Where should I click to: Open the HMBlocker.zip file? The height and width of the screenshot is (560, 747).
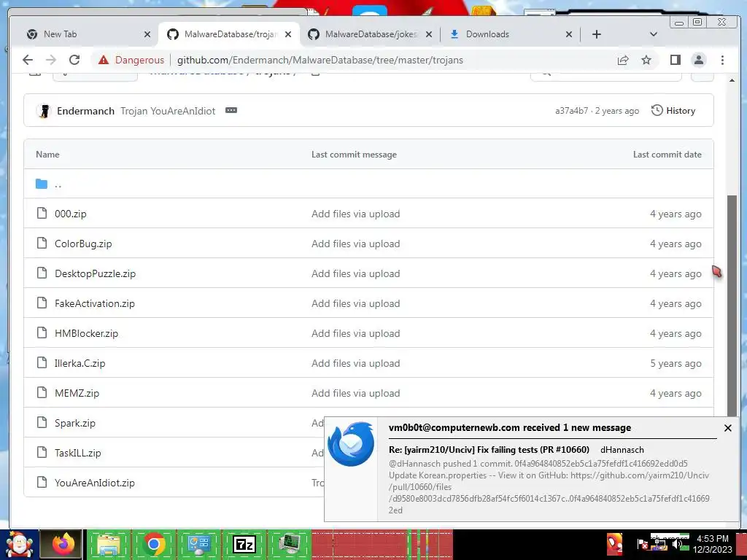[86, 333]
